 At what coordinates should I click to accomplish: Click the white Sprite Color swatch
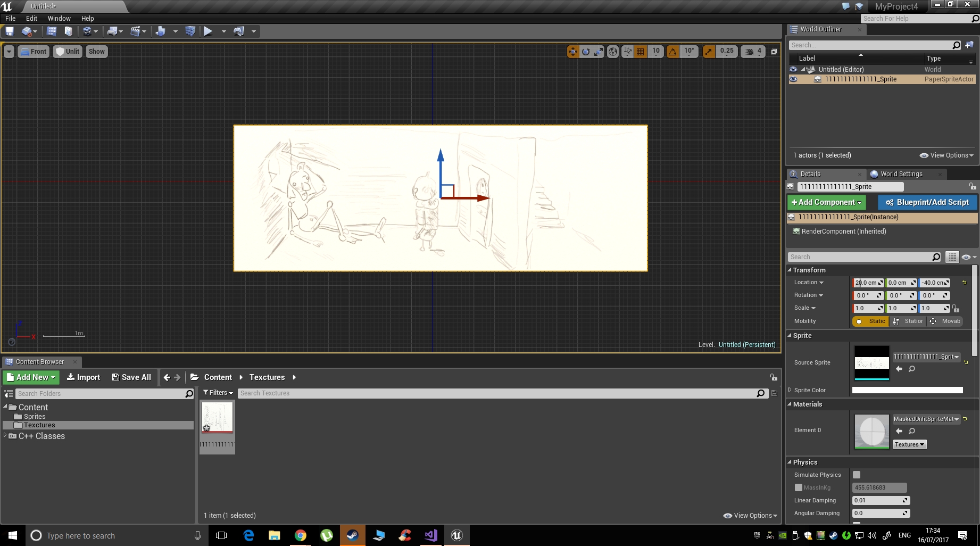907,390
